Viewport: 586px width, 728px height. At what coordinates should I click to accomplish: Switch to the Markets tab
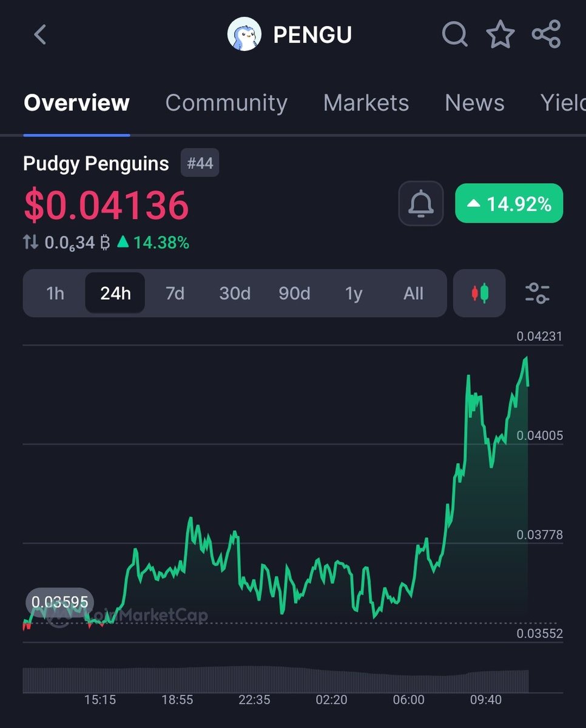point(366,103)
